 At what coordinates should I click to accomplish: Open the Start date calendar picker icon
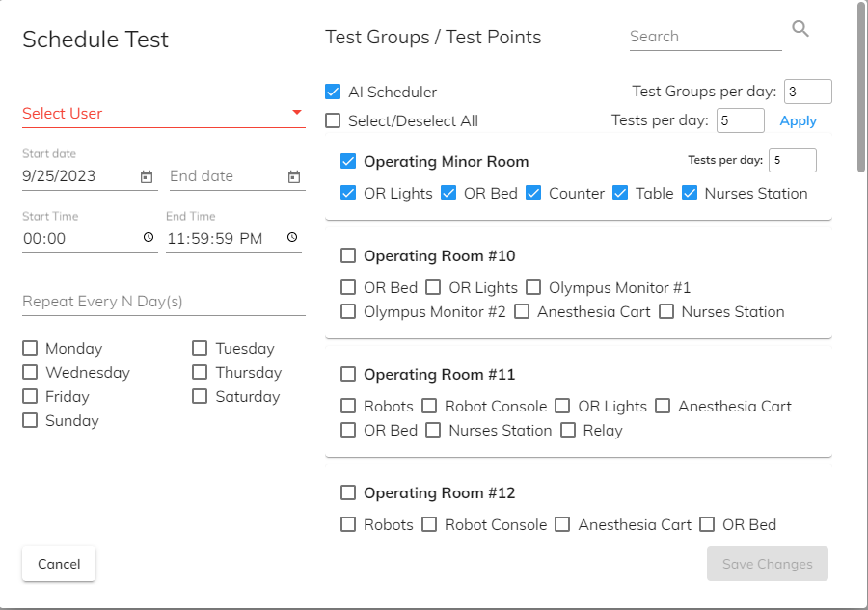click(x=147, y=177)
